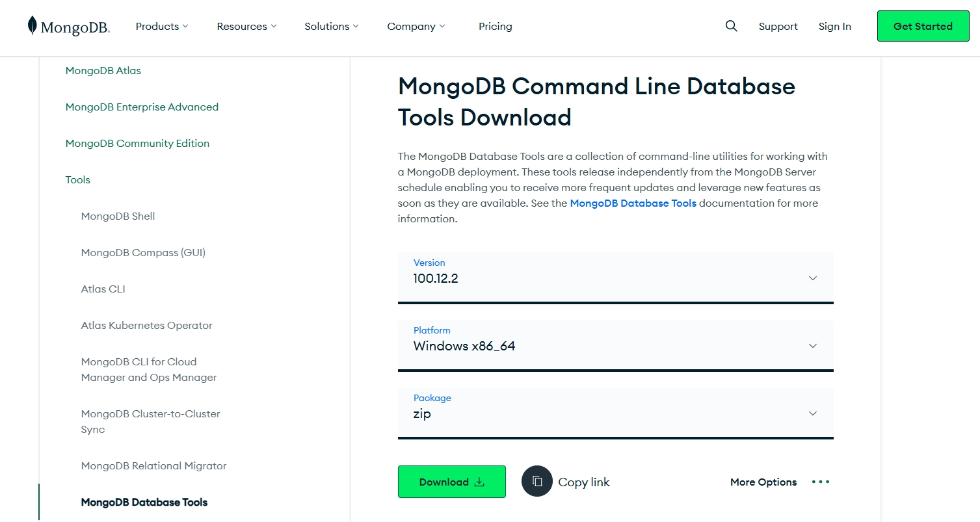Click the Package dropdown chevron arrow

812,413
